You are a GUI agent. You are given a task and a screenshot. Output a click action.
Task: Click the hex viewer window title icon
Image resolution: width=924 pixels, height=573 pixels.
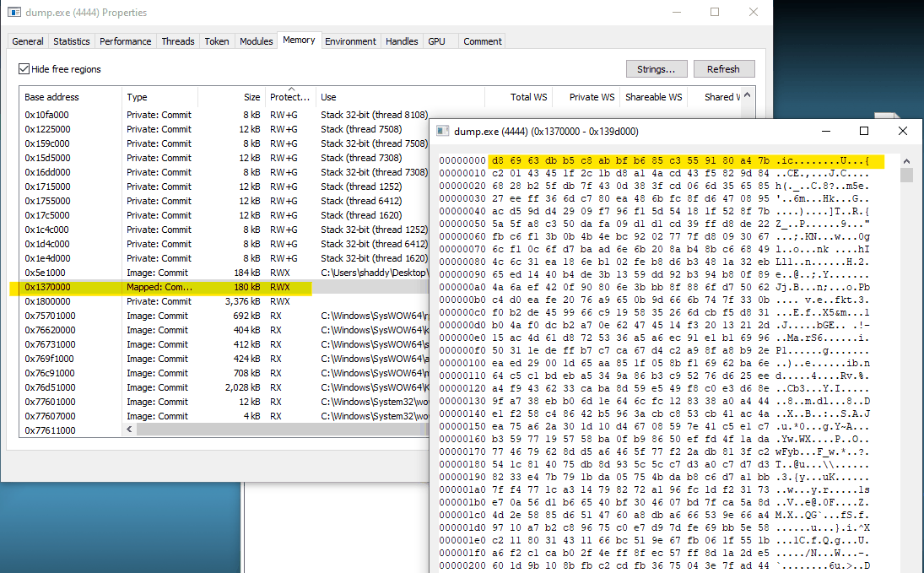(442, 131)
